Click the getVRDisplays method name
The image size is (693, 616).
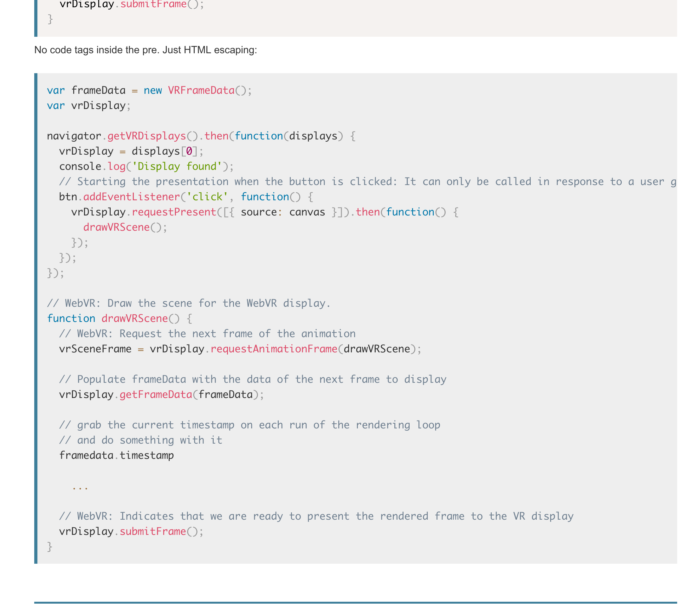pos(146,136)
